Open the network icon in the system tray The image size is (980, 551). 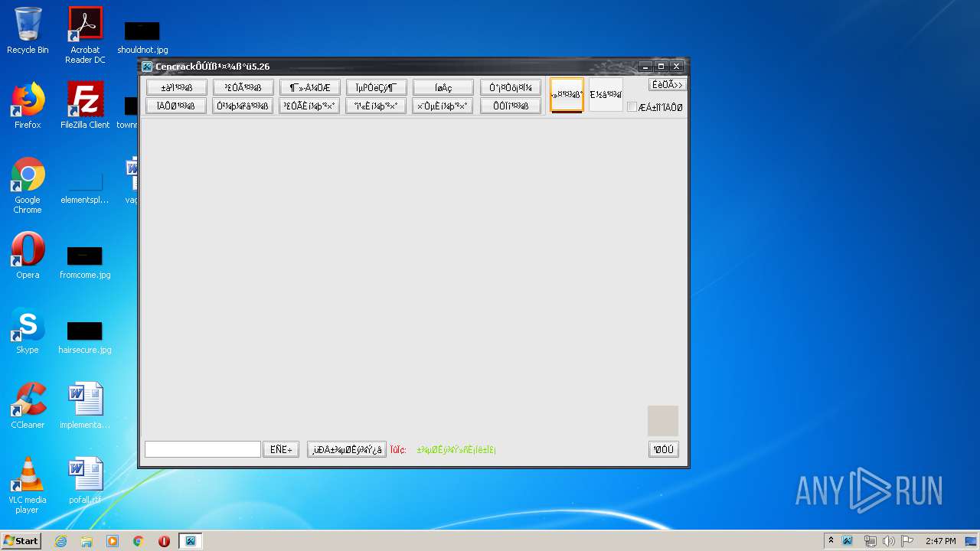[870, 541]
